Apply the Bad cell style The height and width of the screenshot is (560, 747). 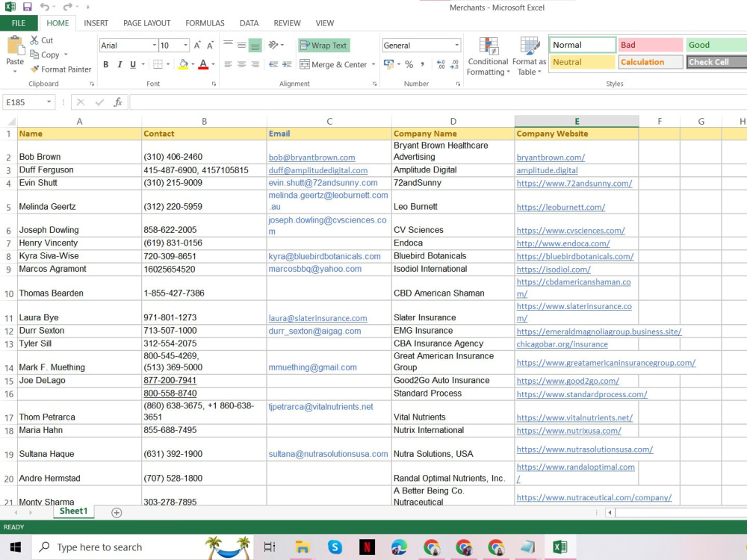pyautogui.click(x=650, y=45)
